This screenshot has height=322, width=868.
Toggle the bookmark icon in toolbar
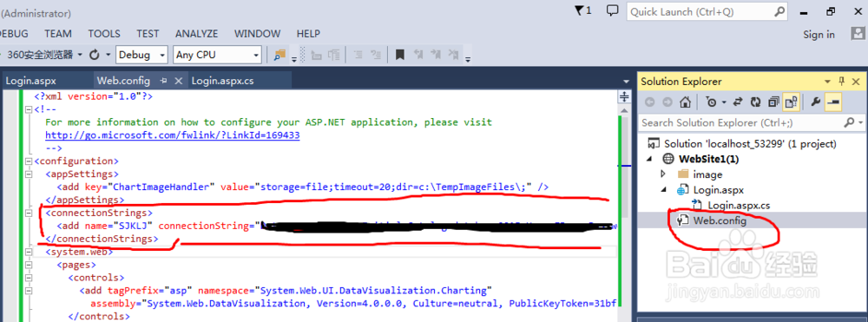pos(399,55)
